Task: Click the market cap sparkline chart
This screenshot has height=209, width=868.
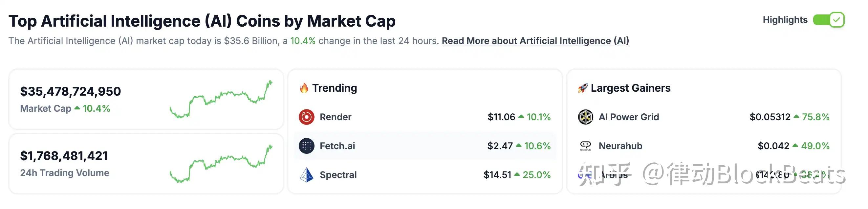Action: [x=221, y=100]
